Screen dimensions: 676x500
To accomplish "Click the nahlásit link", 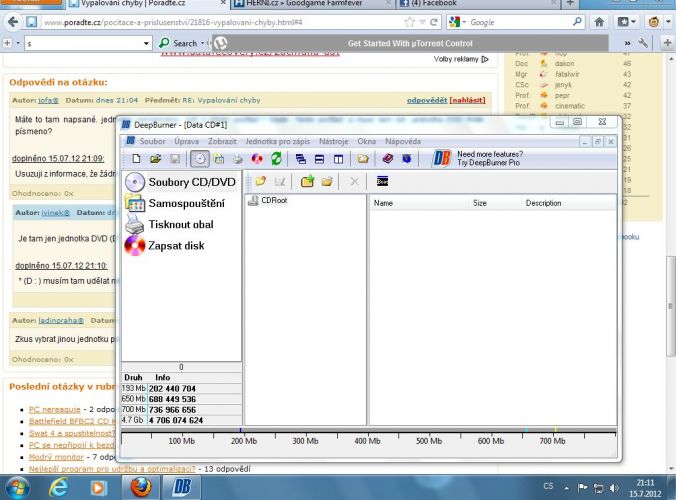I will (467, 100).
